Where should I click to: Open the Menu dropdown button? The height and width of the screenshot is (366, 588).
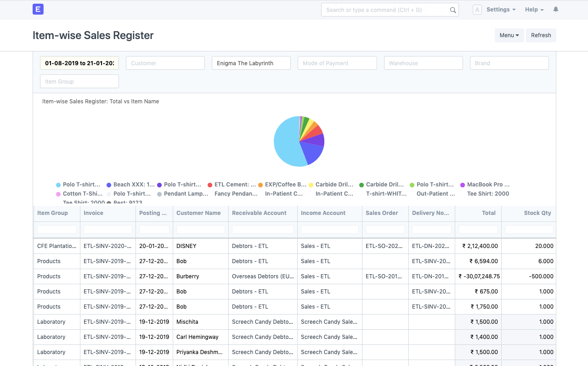click(x=509, y=35)
